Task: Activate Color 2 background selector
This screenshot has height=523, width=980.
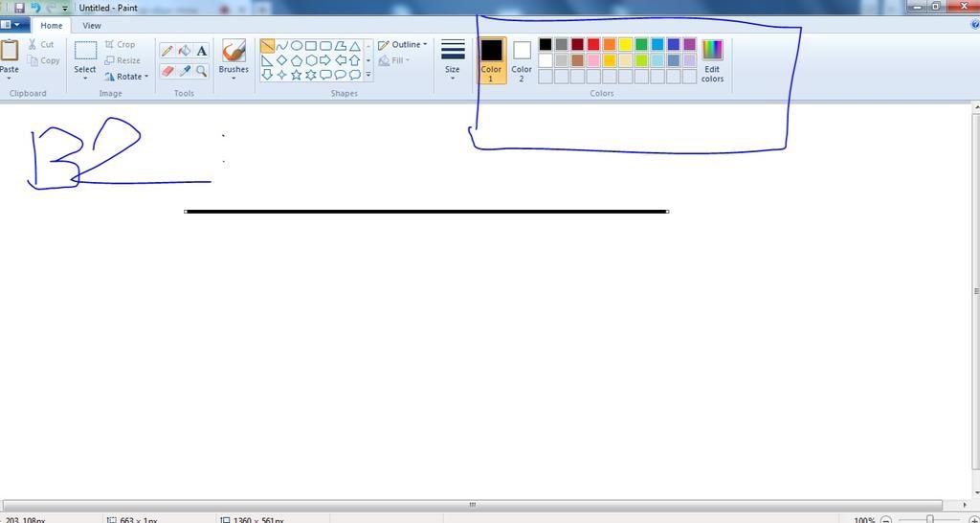Action: 522,60
